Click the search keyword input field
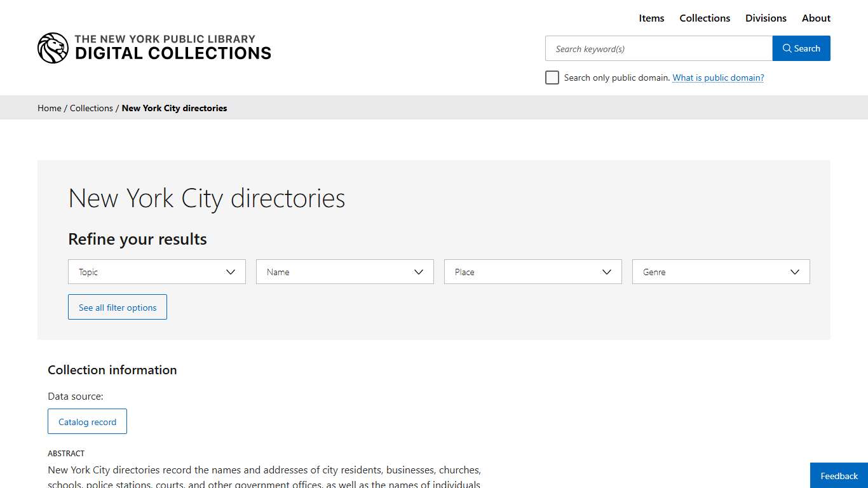 pos(658,48)
